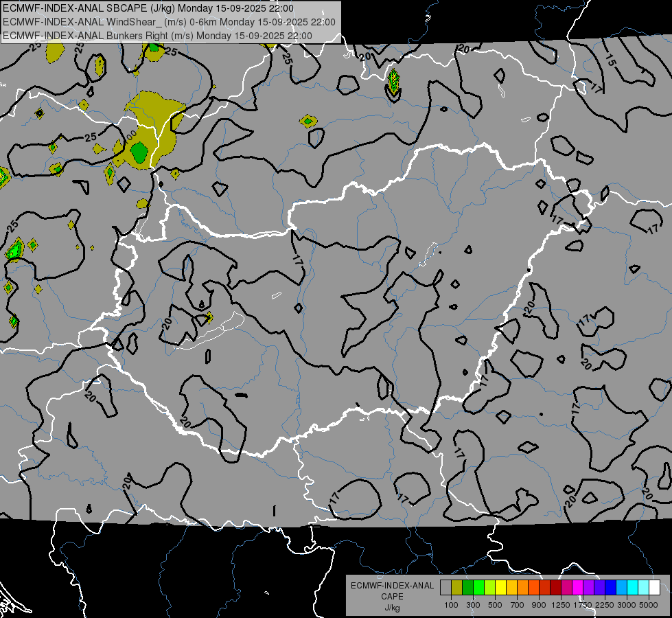Pick the pure yellow legend swatch
Image resolution: width=672 pixels, height=618 pixels.
[x=500, y=588]
